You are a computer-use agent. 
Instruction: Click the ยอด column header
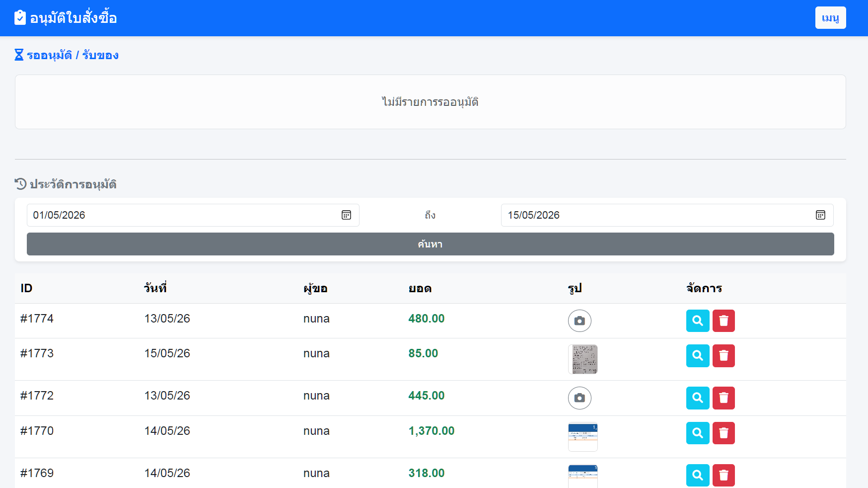pyautogui.click(x=420, y=288)
